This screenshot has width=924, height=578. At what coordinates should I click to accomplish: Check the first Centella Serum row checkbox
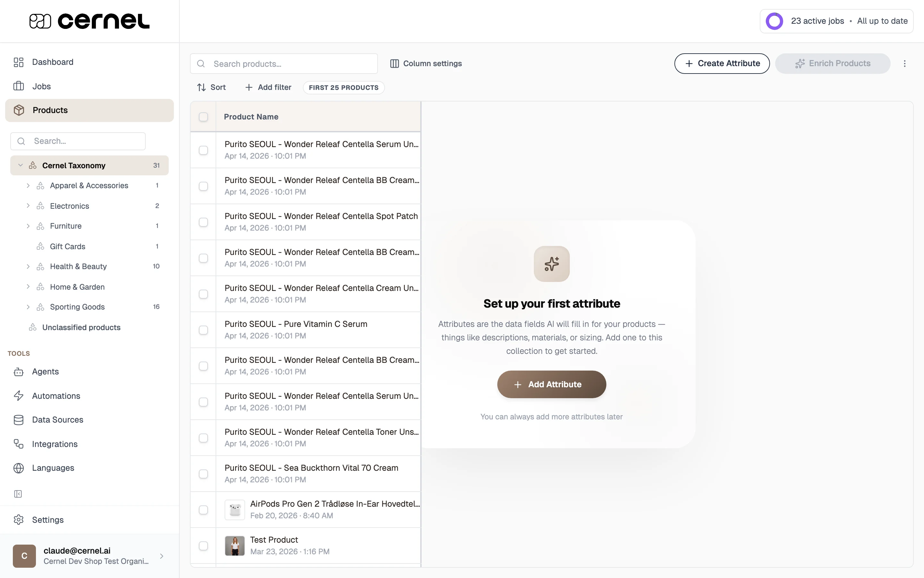203,150
